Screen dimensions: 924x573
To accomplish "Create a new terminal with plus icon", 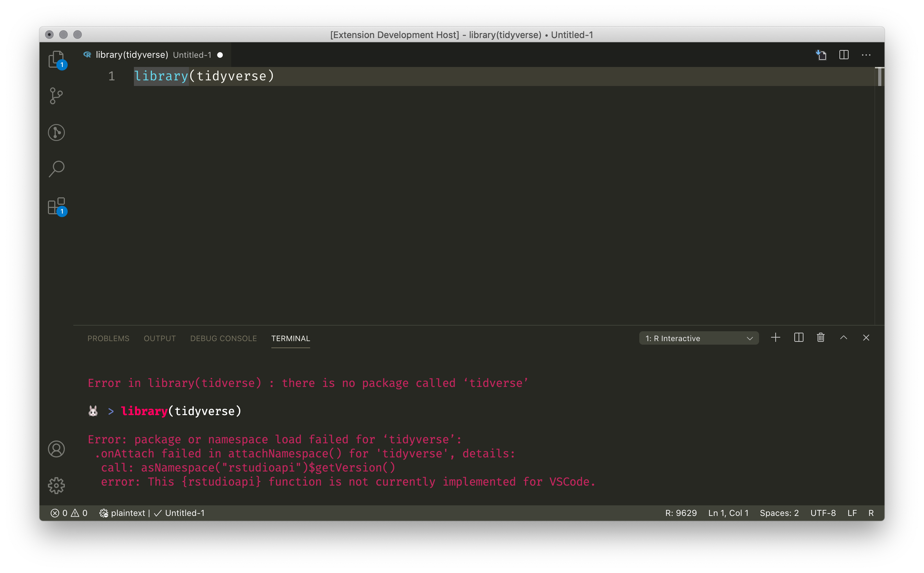I will [x=775, y=338].
